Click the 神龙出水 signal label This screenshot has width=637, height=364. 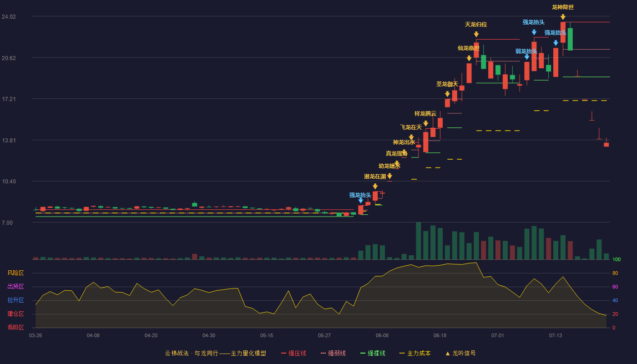(x=404, y=142)
